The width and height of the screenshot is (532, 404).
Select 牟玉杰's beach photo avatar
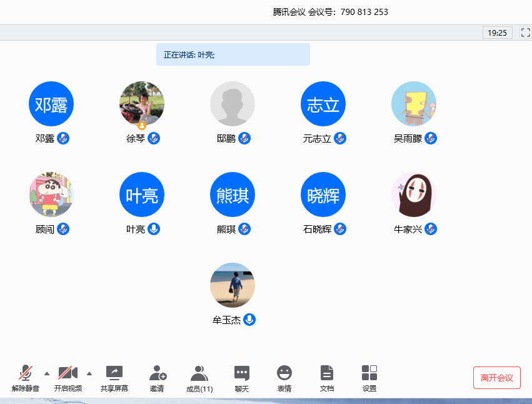point(233,285)
